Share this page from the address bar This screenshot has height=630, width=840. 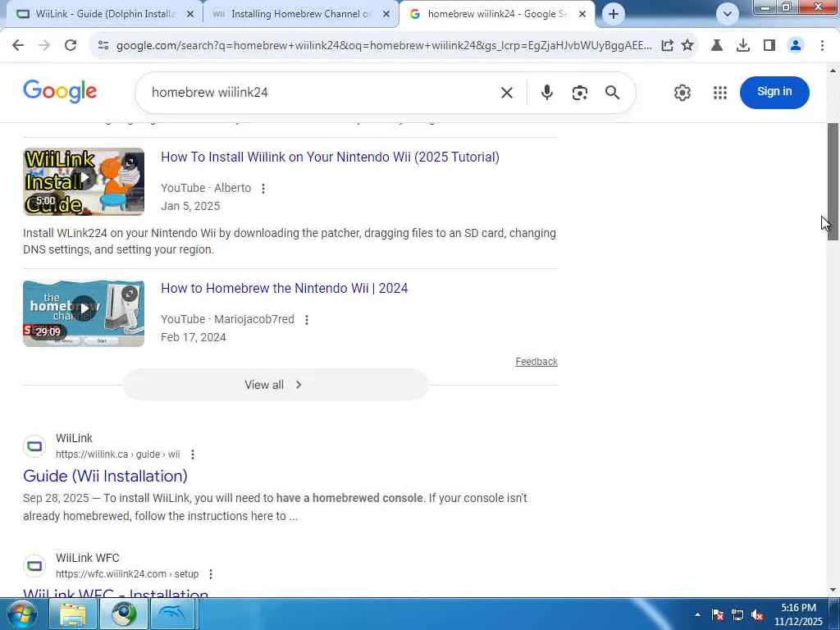click(667, 46)
